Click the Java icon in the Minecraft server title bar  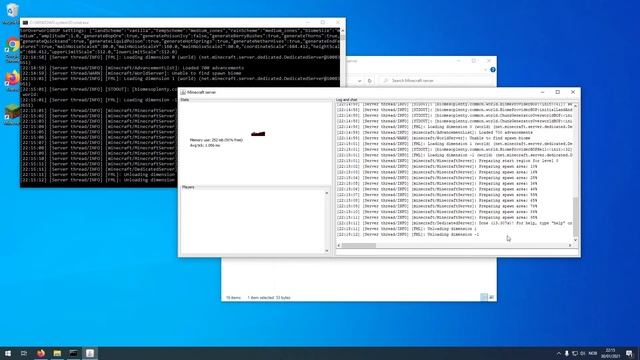click(183, 93)
